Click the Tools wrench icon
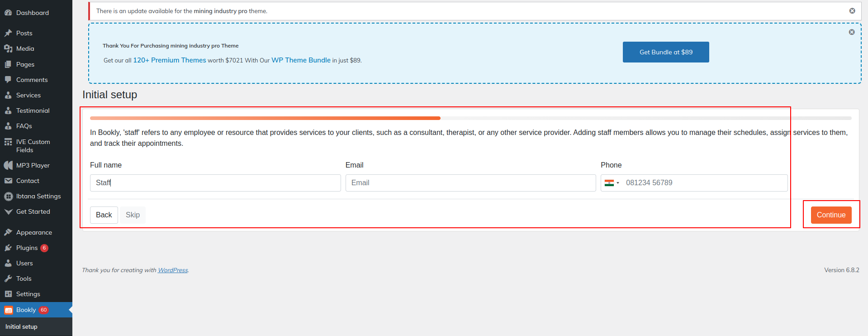Image resolution: width=868 pixels, height=336 pixels. [8, 278]
